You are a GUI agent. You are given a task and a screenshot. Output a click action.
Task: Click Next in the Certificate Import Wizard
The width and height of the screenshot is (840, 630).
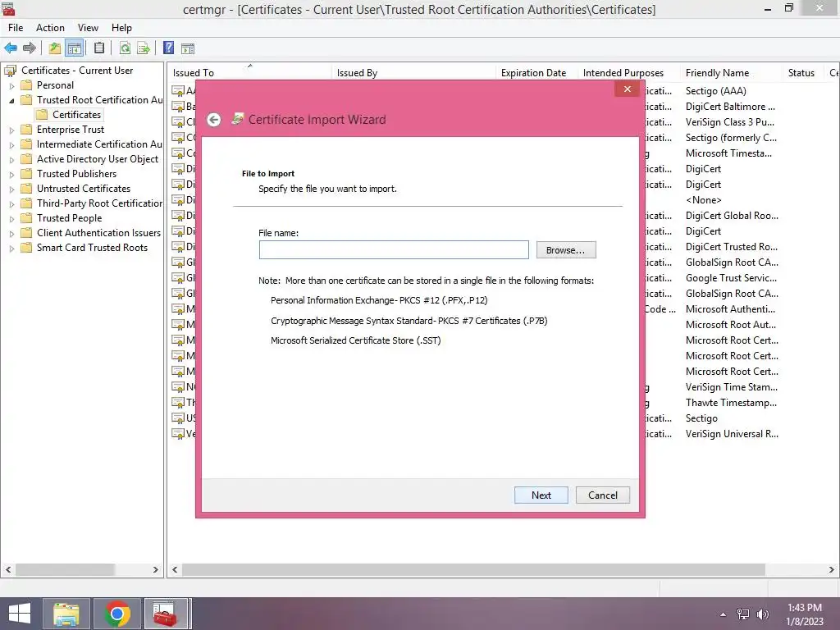click(x=541, y=495)
